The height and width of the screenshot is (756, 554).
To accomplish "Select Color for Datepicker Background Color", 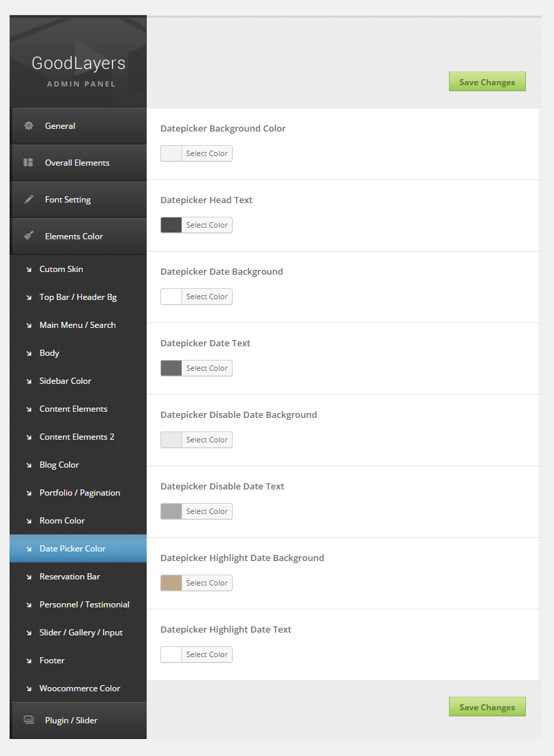I will (x=207, y=153).
